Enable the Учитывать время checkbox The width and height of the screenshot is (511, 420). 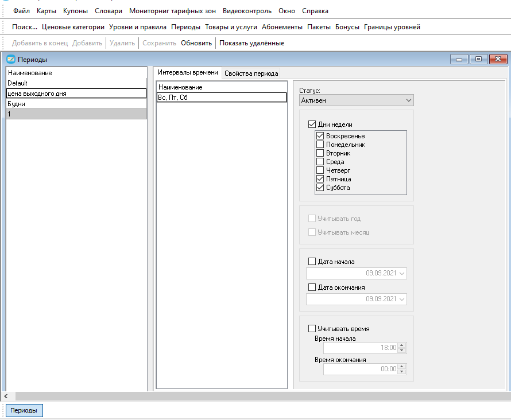tap(312, 329)
